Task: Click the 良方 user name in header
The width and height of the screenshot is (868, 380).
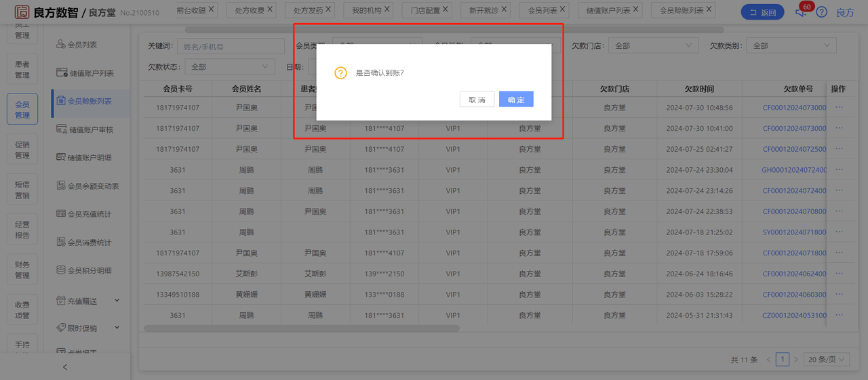Action: pyautogui.click(x=845, y=12)
